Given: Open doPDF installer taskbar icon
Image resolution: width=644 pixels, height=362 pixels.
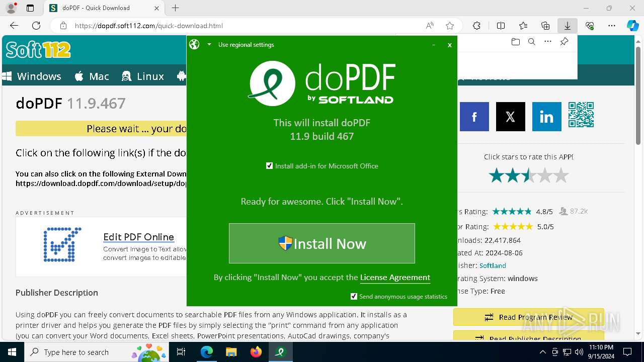Looking at the screenshot, I should pyautogui.click(x=281, y=352).
